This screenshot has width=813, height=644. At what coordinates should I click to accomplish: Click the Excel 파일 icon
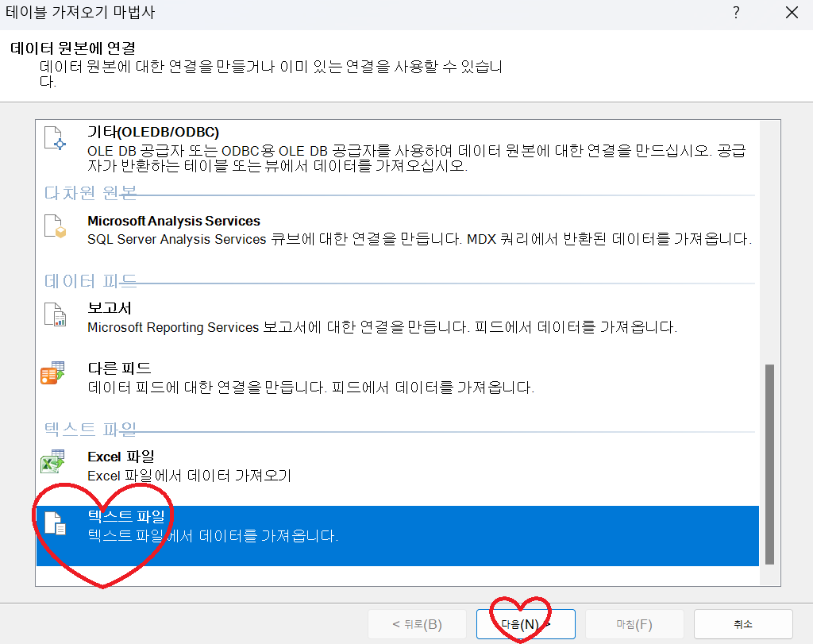click(x=52, y=461)
